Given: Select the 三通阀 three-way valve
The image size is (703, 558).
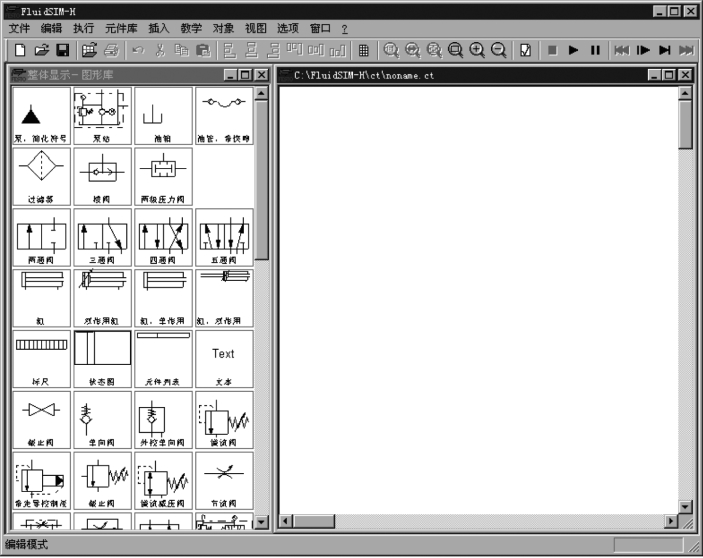Looking at the screenshot, I should pyautogui.click(x=102, y=238).
